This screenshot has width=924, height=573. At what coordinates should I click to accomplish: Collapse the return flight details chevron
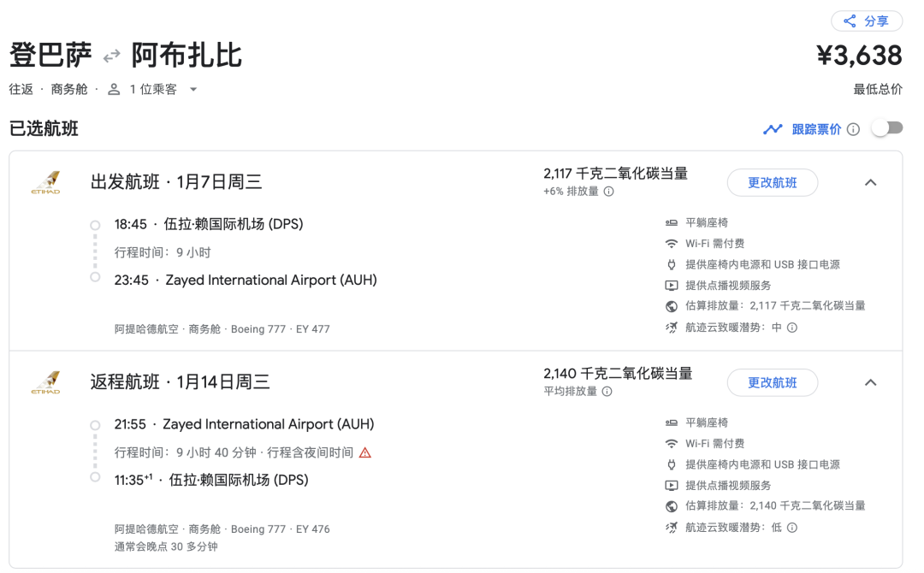(x=870, y=383)
